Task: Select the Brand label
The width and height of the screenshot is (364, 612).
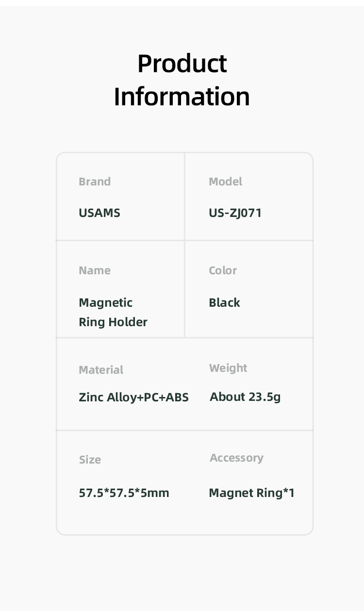Action: [95, 182]
